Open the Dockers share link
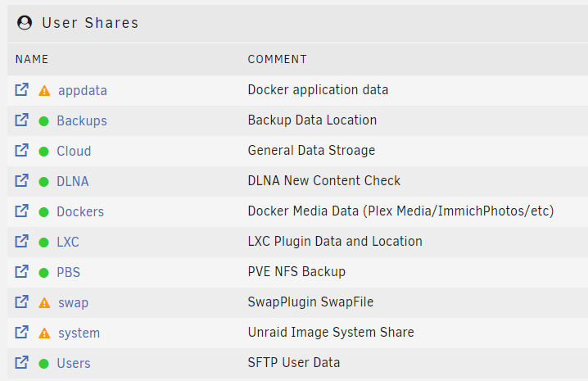The image size is (588, 381). pos(80,211)
